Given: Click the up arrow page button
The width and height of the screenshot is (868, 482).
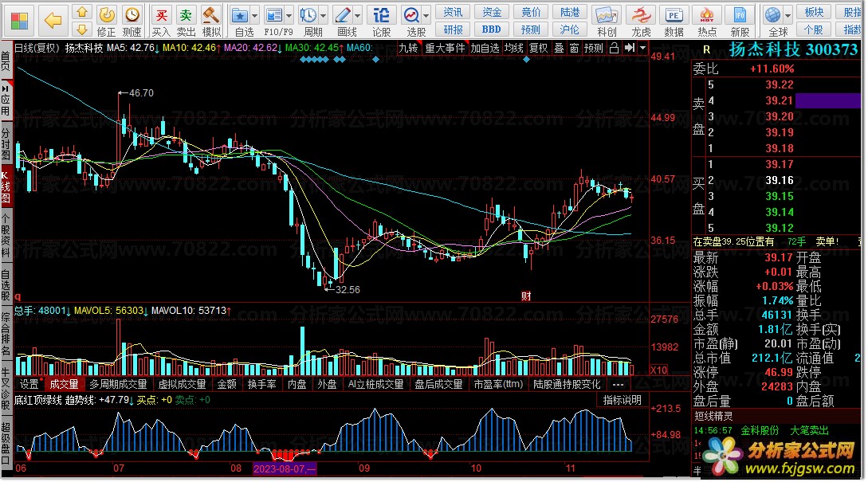Looking at the screenshot, I should coord(82,12).
